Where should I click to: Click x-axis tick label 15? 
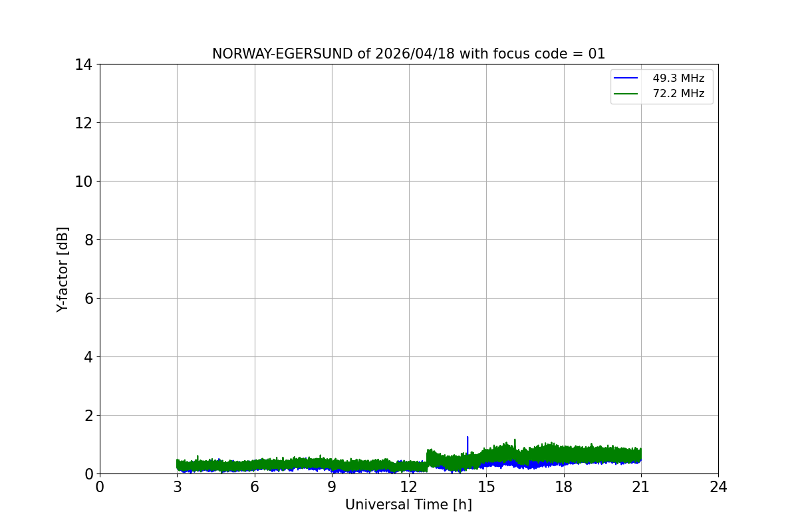486,487
